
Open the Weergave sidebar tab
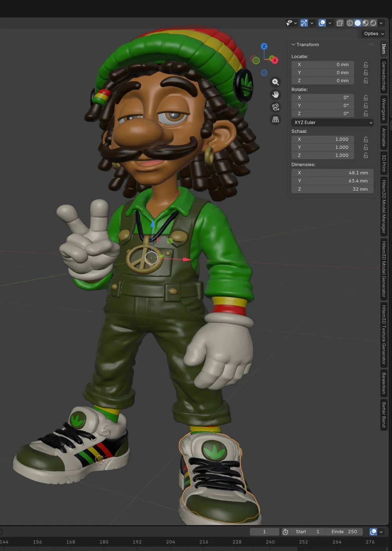384,109
